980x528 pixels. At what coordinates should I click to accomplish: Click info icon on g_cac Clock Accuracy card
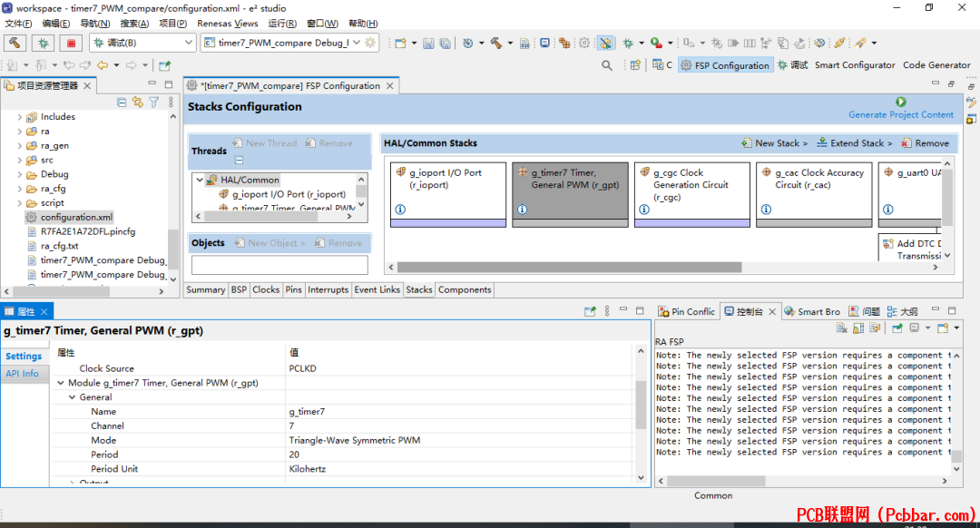tap(766, 210)
